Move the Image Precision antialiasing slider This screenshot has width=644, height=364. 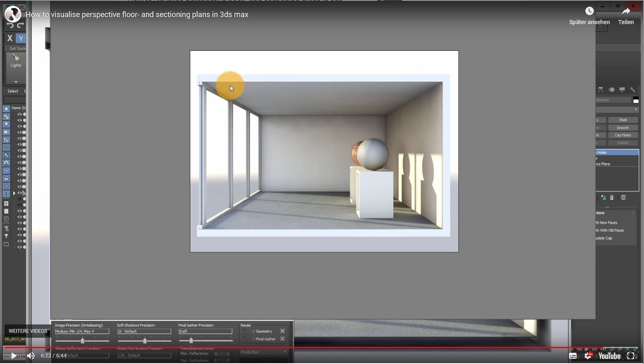tap(82, 341)
